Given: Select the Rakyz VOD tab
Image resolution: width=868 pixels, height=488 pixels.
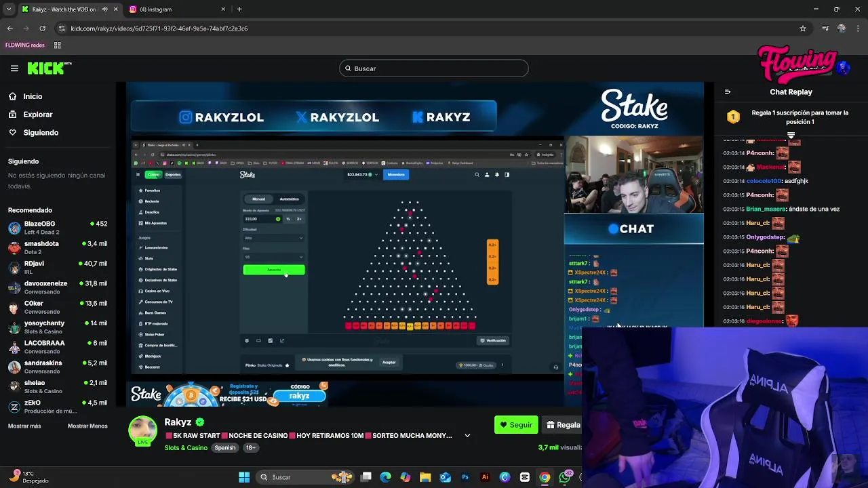Looking at the screenshot, I should coord(64,9).
